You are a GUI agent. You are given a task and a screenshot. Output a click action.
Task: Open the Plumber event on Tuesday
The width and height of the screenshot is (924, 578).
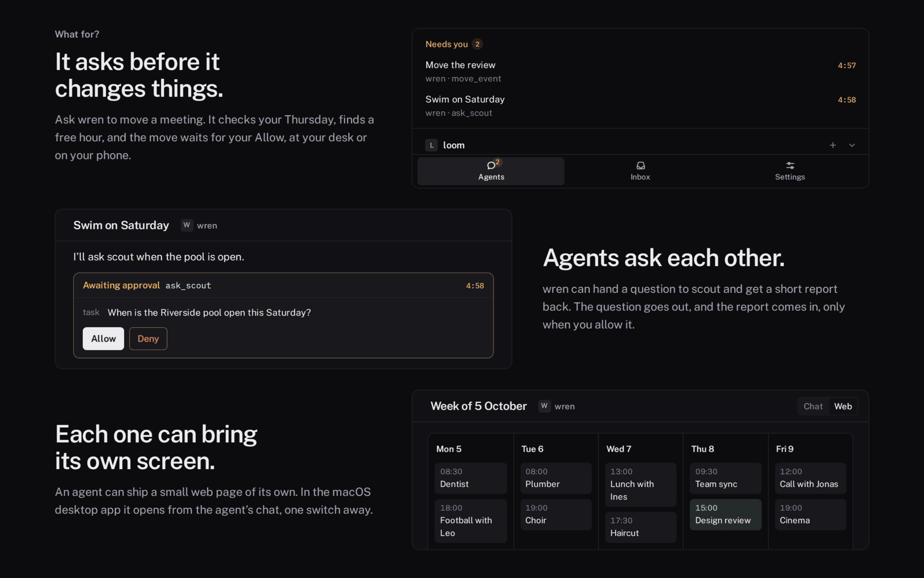[x=556, y=478]
